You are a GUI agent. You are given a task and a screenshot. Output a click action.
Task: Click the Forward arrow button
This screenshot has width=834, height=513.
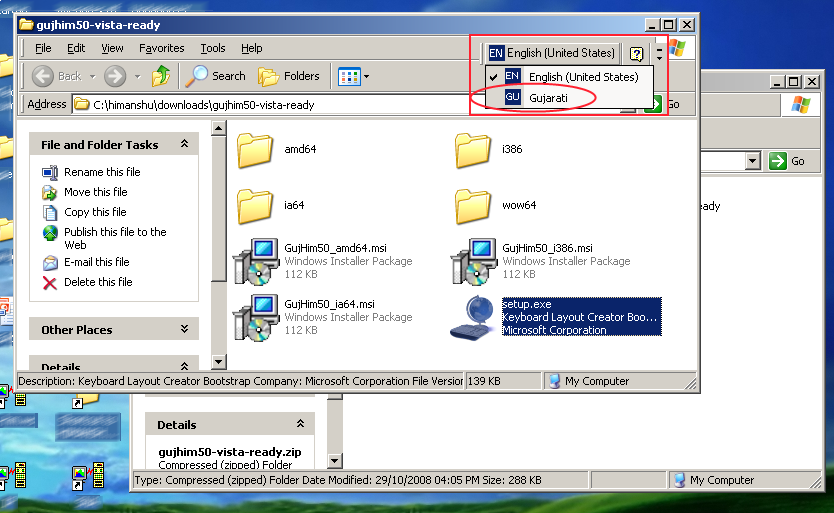point(115,76)
